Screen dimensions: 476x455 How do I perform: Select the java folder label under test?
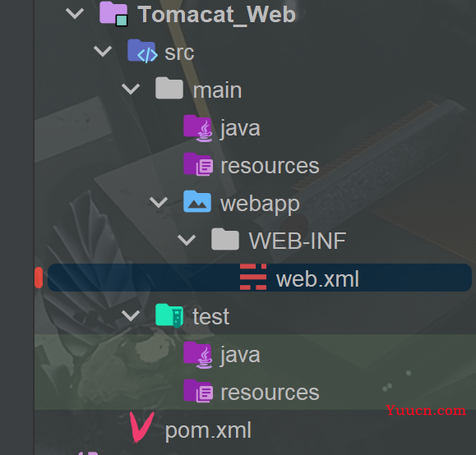click(240, 355)
